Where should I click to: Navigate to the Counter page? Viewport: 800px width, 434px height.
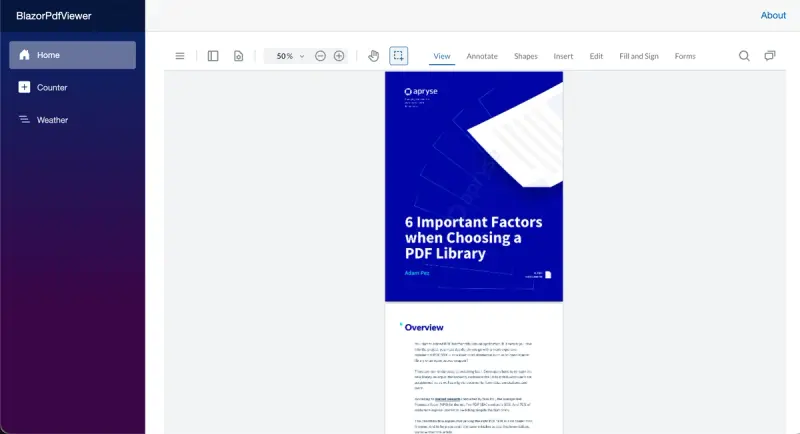[x=72, y=87]
